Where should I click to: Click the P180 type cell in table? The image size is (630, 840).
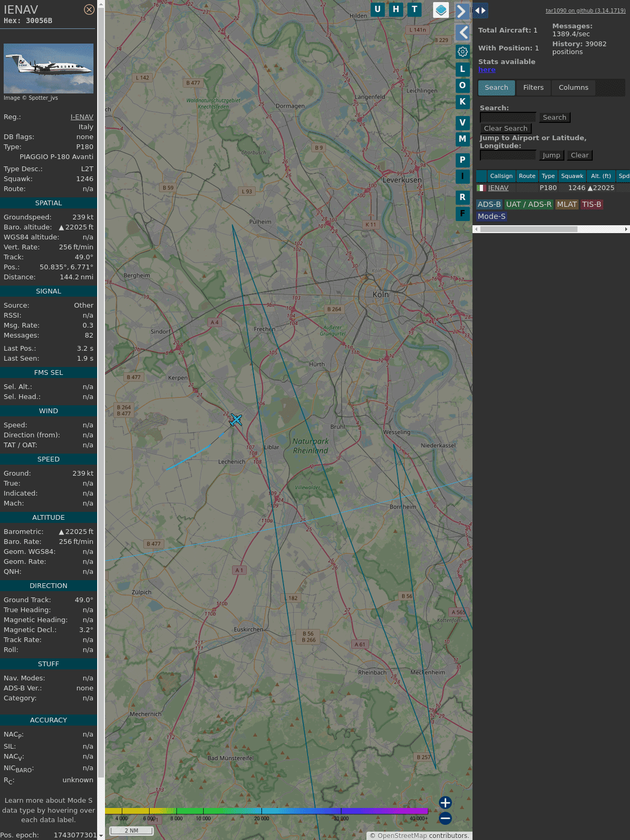click(548, 188)
